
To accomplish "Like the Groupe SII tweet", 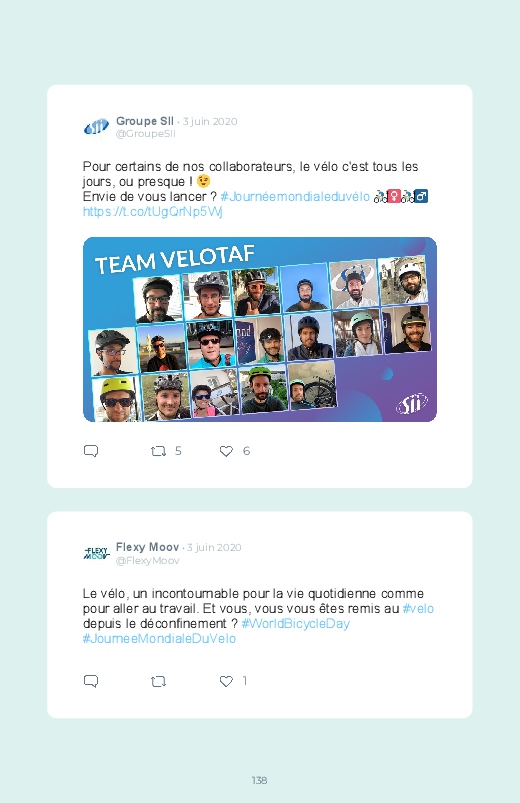I will coord(226,451).
